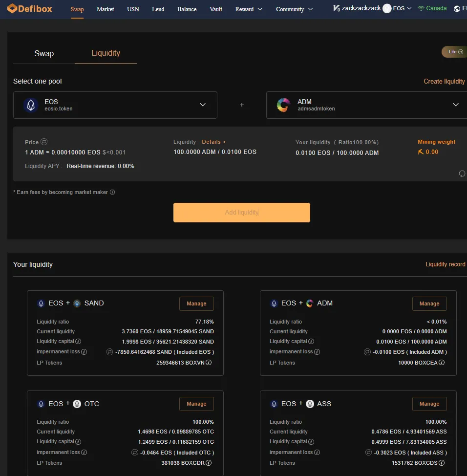Click the SAND token icon in liquidity card

[x=77, y=303]
